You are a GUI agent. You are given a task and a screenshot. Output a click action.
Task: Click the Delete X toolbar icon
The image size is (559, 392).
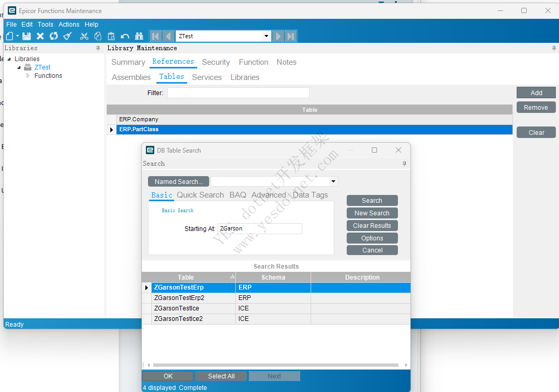[x=40, y=36]
